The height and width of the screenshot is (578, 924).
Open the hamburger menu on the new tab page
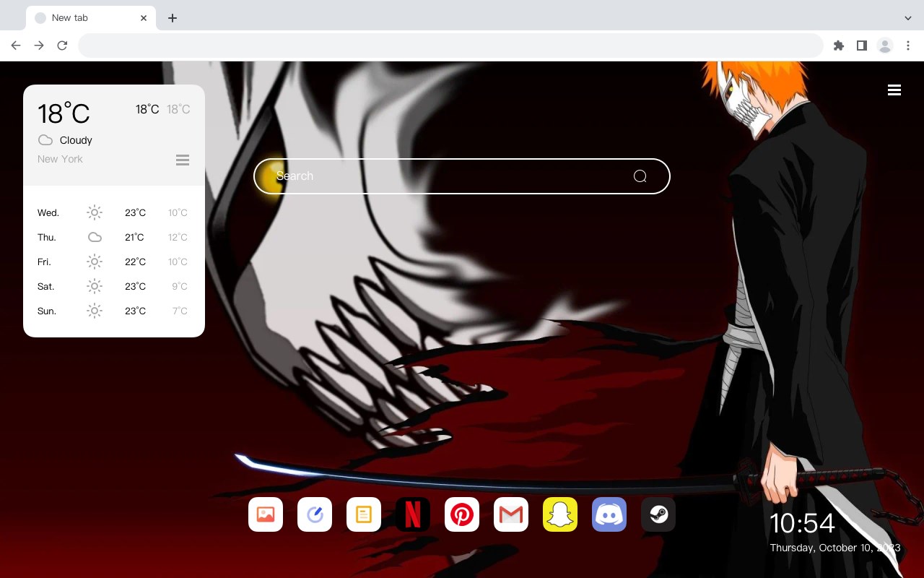pos(894,90)
